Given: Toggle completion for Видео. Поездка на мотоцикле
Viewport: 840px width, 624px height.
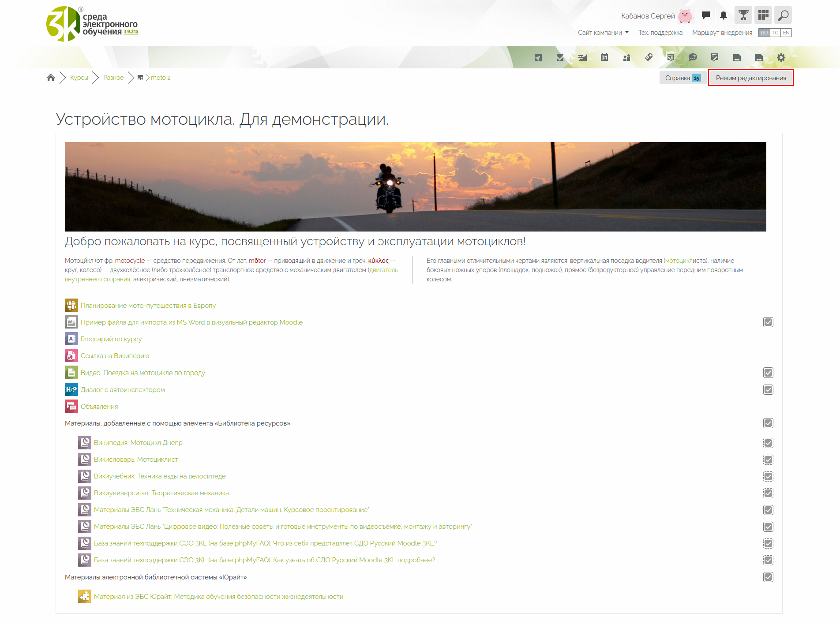Looking at the screenshot, I should coord(768,373).
